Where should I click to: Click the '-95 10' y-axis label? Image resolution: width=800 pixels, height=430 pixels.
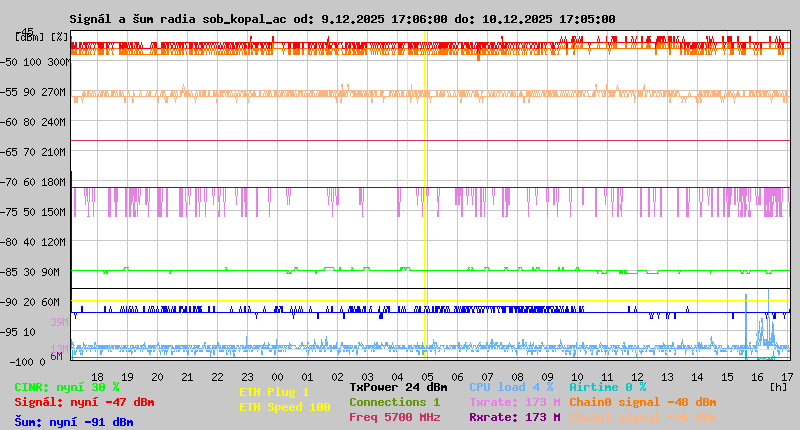click(18, 332)
